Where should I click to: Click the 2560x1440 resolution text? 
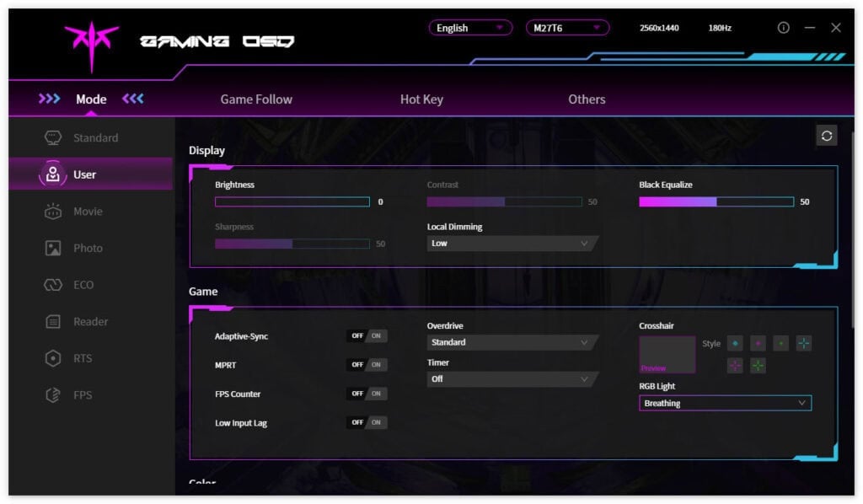pyautogui.click(x=659, y=28)
